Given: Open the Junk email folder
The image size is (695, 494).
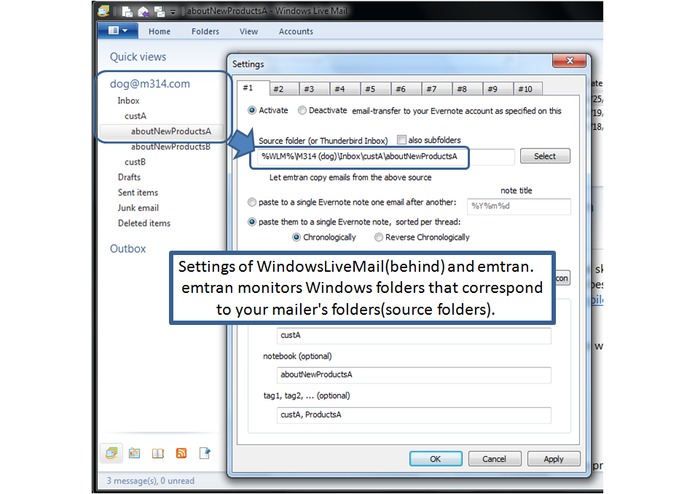Looking at the screenshot, I should (x=138, y=208).
